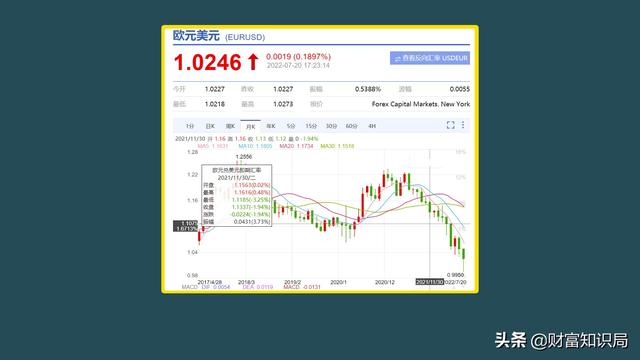Click the MA10 indicator label
640x360 pixels.
pos(255,146)
